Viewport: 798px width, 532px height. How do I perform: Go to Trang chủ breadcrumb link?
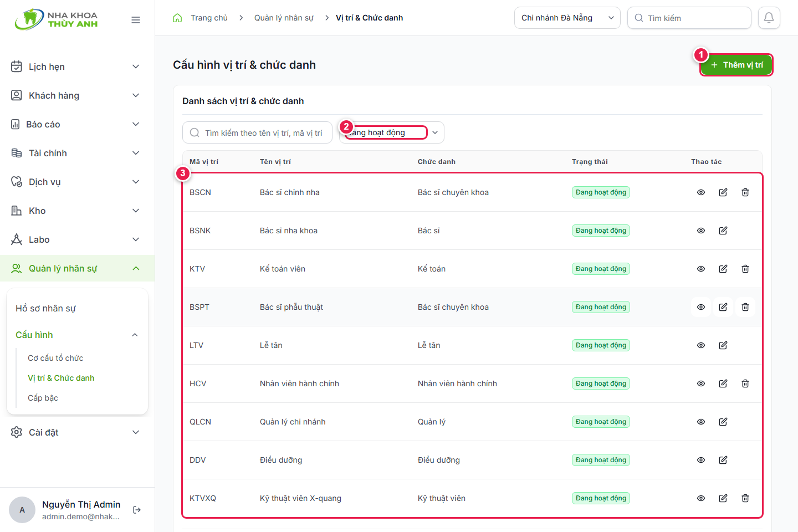pyautogui.click(x=209, y=18)
